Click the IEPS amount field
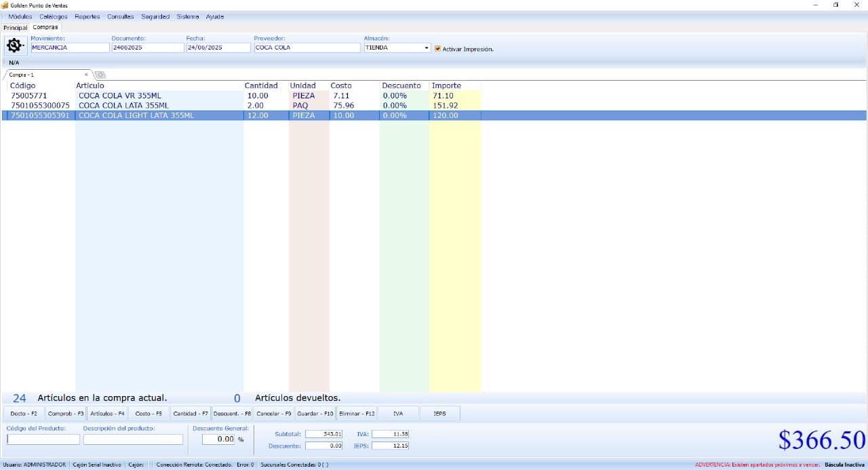 point(391,446)
